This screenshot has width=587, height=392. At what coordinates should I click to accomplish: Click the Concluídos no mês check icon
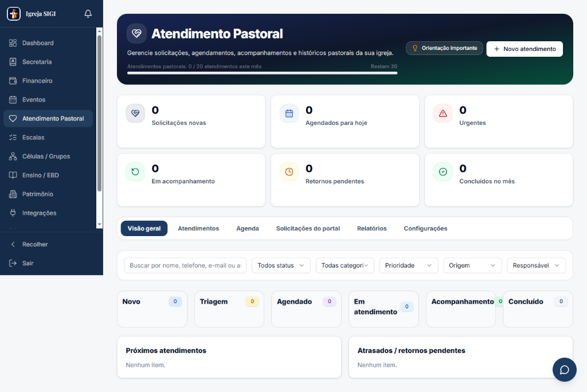point(443,172)
